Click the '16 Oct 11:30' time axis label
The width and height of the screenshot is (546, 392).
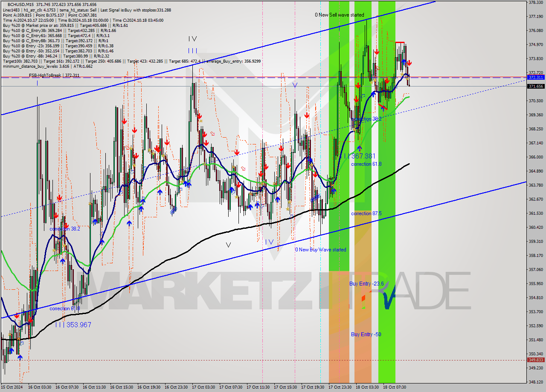click(x=94, y=387)
